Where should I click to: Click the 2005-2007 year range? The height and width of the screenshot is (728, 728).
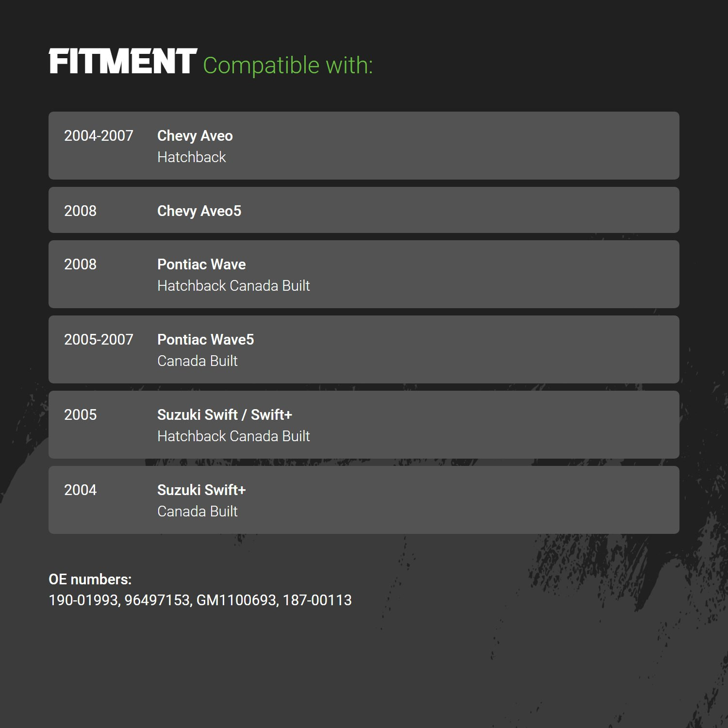coord(99,340)
